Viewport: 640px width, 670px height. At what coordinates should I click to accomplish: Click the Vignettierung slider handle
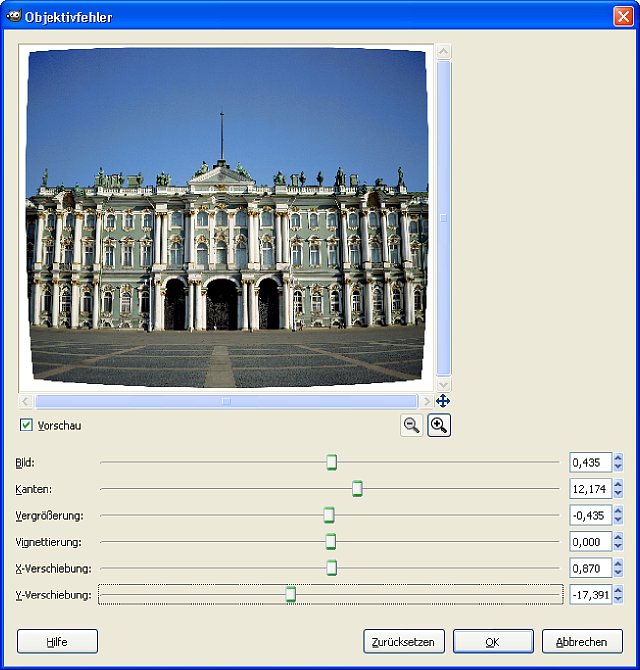pos(331,542)
